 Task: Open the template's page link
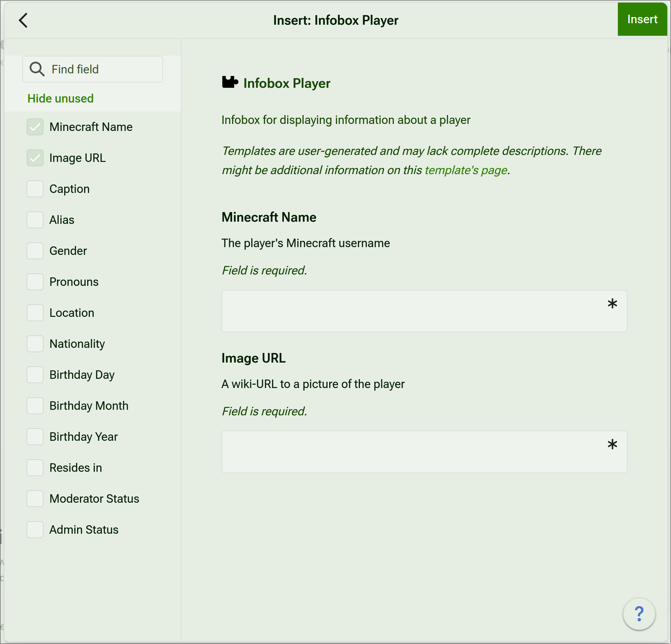tap(466, 170)
